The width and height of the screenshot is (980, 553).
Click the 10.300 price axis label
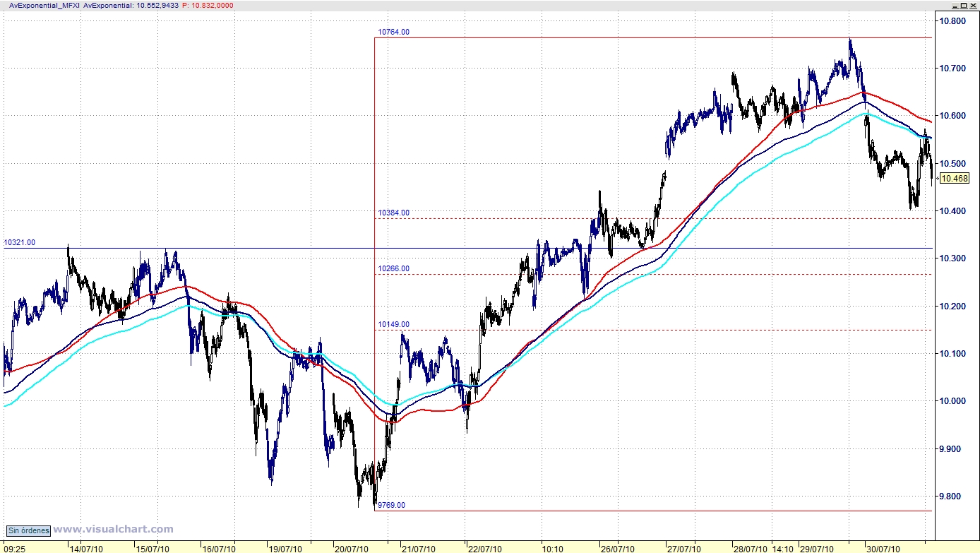coord(951,258)
